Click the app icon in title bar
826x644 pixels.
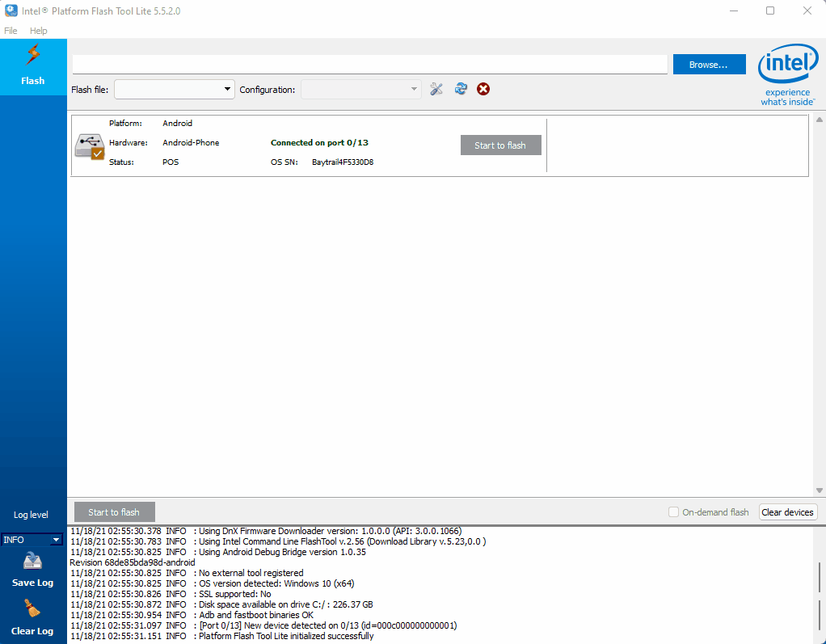click(11, 11)
